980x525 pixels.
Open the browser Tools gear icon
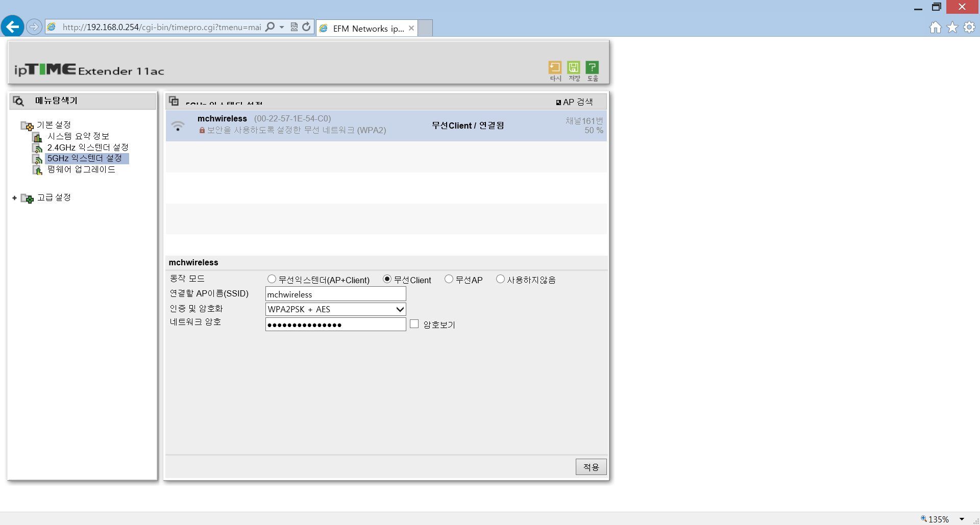[969, 28]
